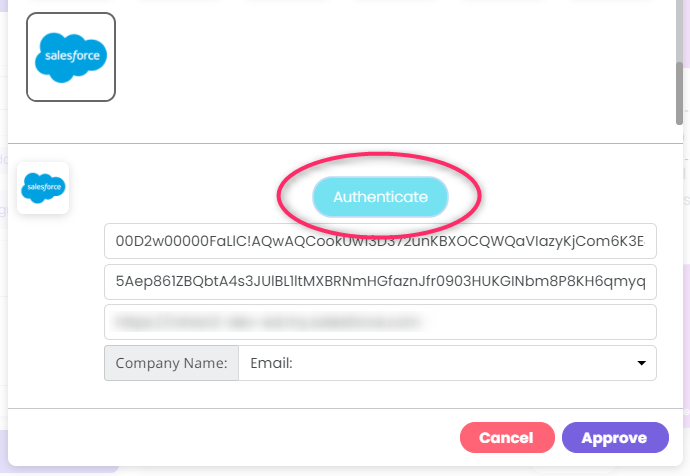The image size is (690, 476).
Task: Click the empty space right of blurred URL
Action: [x=541, y=322]
